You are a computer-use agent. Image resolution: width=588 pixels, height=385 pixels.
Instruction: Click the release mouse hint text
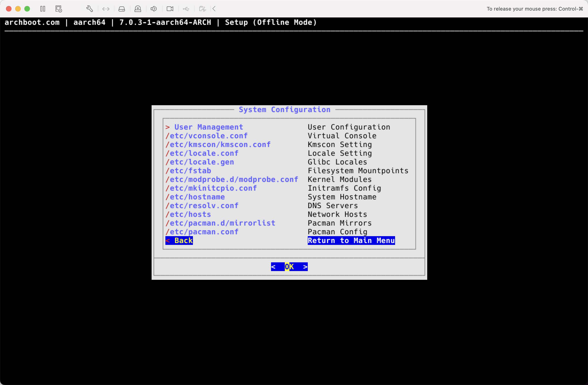tap(535, 9)
